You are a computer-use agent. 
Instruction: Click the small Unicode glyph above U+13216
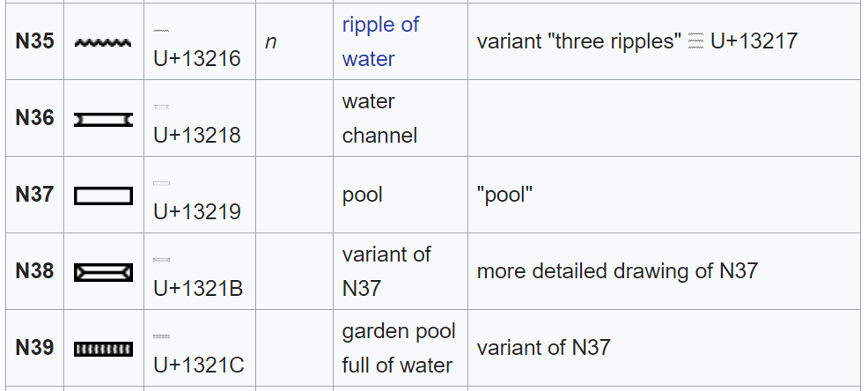[161, 30]
